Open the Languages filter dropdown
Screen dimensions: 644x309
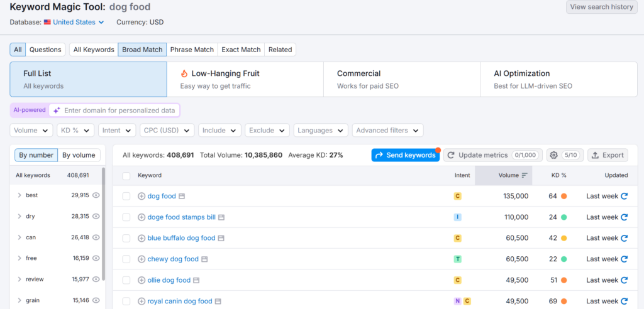[x=321, y=131]
